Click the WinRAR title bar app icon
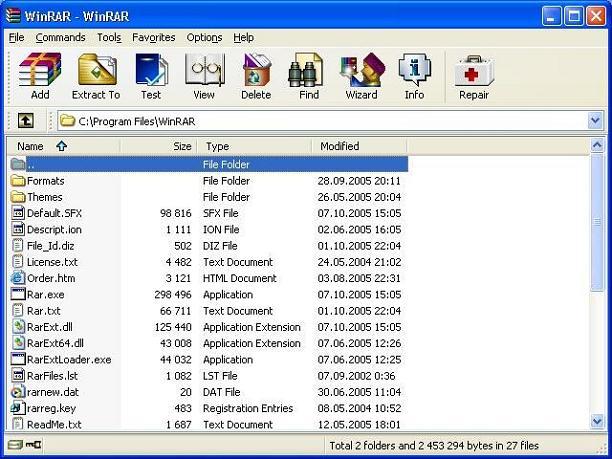 (12, 16)
